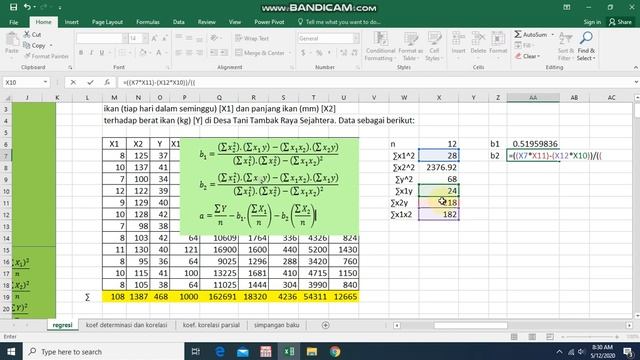Click the Accounting dollar format icon

[303, 53]
